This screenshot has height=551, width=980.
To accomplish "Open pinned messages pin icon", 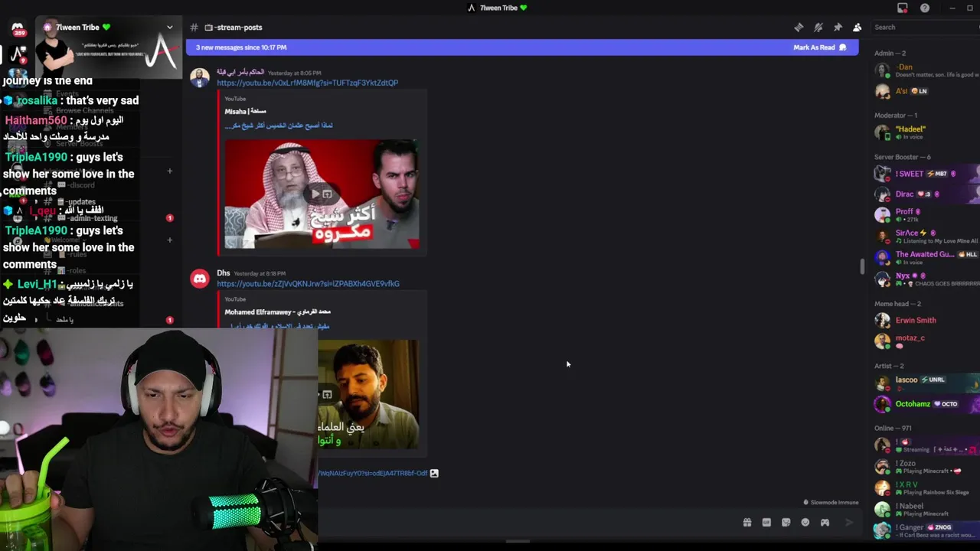I will [838, 28].
